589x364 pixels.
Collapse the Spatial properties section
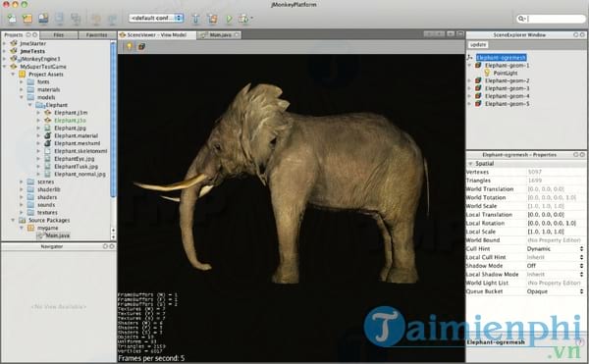pos(470,164)
